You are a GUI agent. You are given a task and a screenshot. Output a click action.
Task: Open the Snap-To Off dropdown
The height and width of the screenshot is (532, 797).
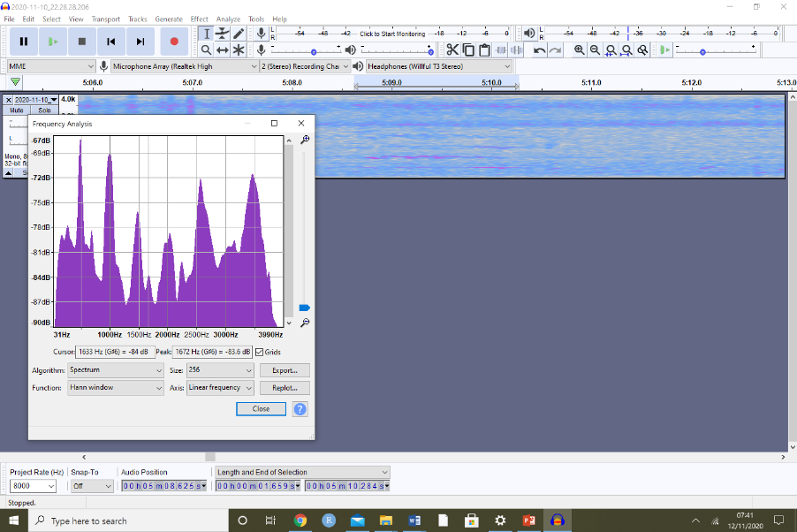pyautogui.click(x=92, y=486)
